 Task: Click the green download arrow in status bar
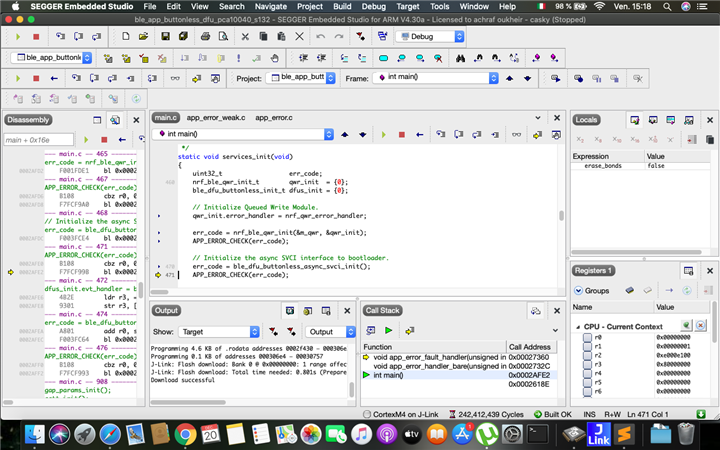[701, 414]
